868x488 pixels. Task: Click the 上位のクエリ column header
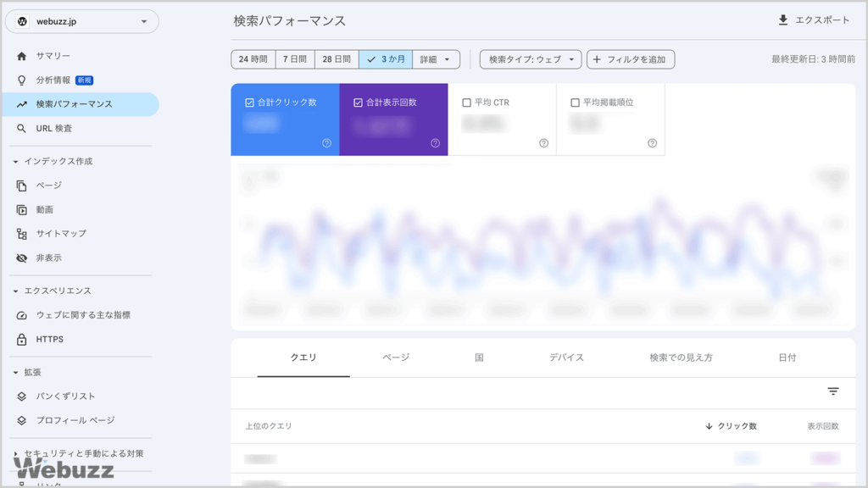(269, 426)
